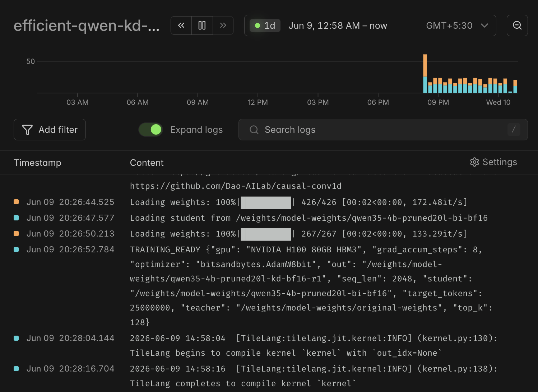
Task: Click the tallest orange histogram bar near 09 PM
Action: [x=425, y=65]
